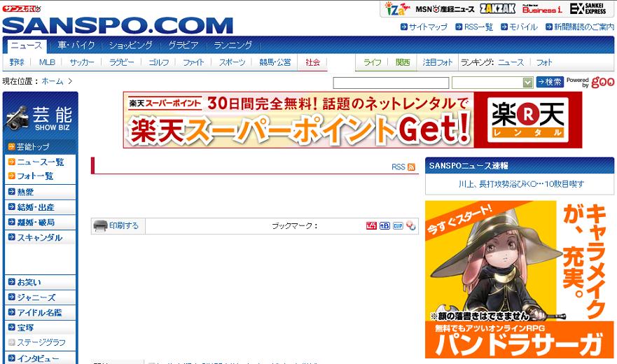The image size is (617, 364).
Task: Open the ジャニーズ sidebar category
Action: pyautogui.click(x=36, y=297)
